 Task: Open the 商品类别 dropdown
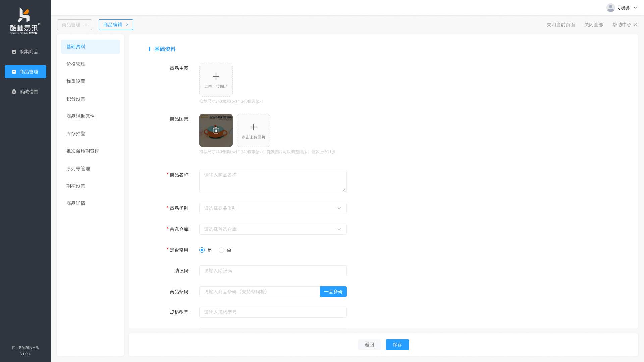pyautogui.click(x=273, y=208)
